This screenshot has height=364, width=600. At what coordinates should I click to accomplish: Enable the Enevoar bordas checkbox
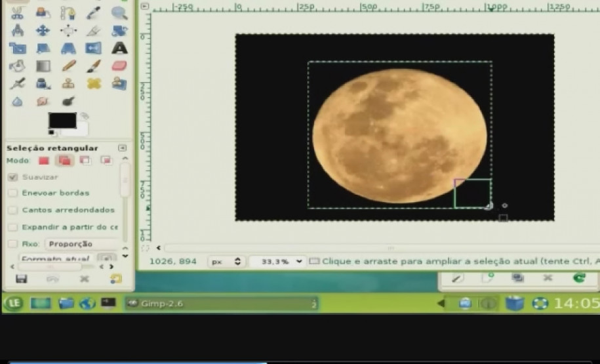(12, 193)
